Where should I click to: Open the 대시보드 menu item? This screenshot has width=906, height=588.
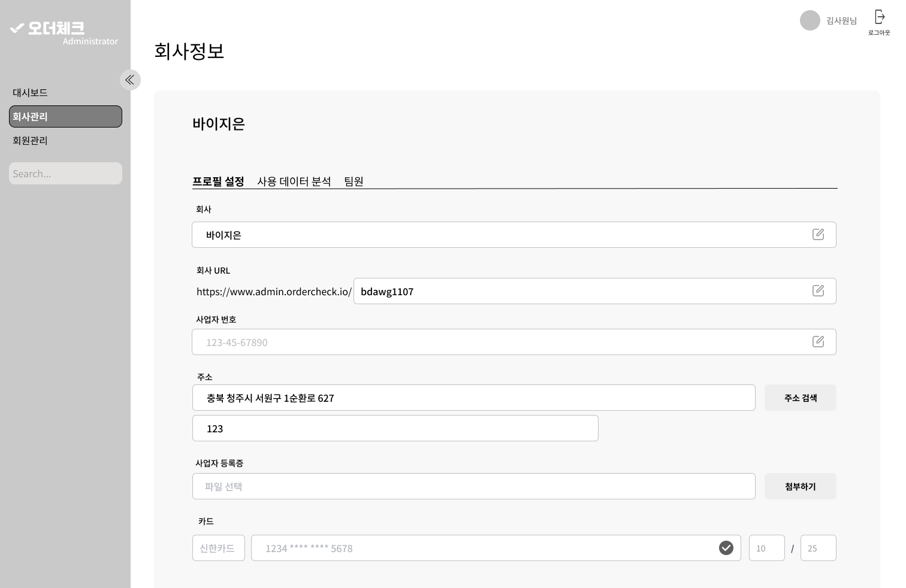pyautogui.click(x=30, y=93)
